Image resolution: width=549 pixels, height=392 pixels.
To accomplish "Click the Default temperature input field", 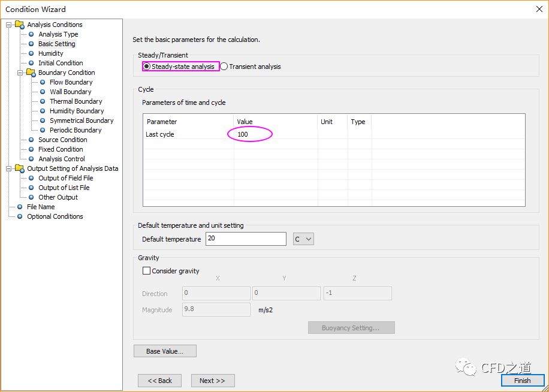I will tap(246, 239).
